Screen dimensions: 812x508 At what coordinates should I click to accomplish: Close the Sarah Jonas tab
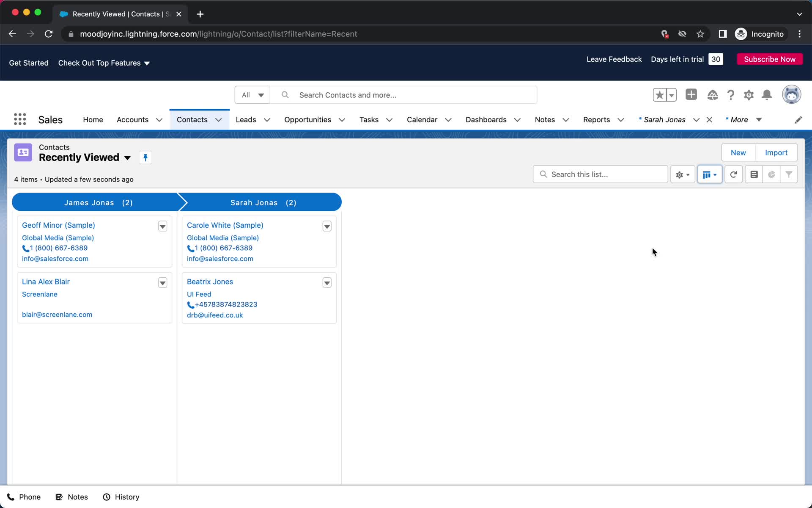pyautogui.click(x=709, y=120)
